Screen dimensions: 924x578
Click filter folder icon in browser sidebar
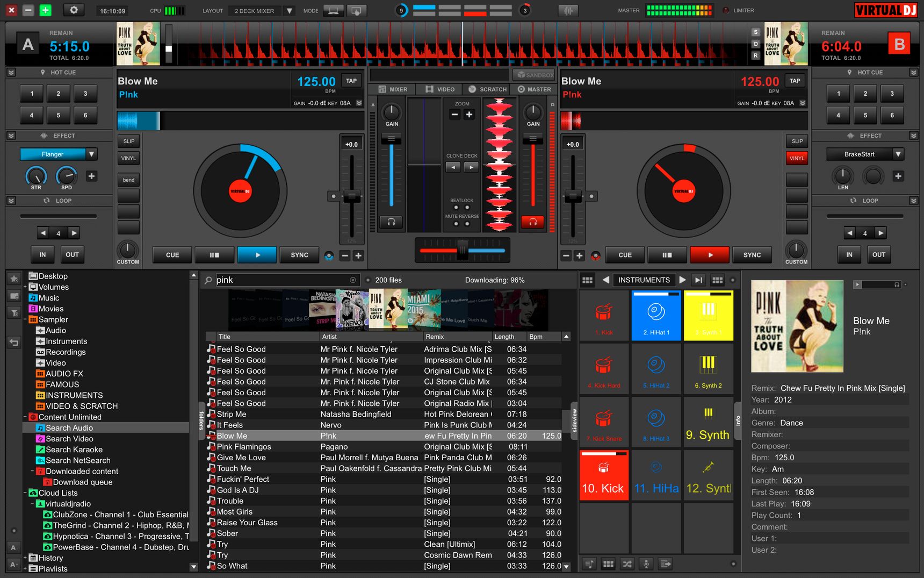(15, 312)
